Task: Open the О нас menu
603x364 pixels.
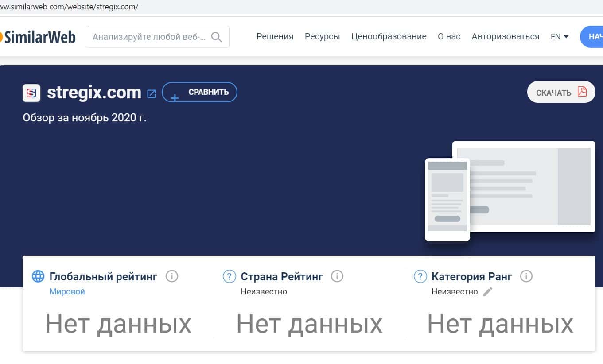Action: tap(449, 37)
